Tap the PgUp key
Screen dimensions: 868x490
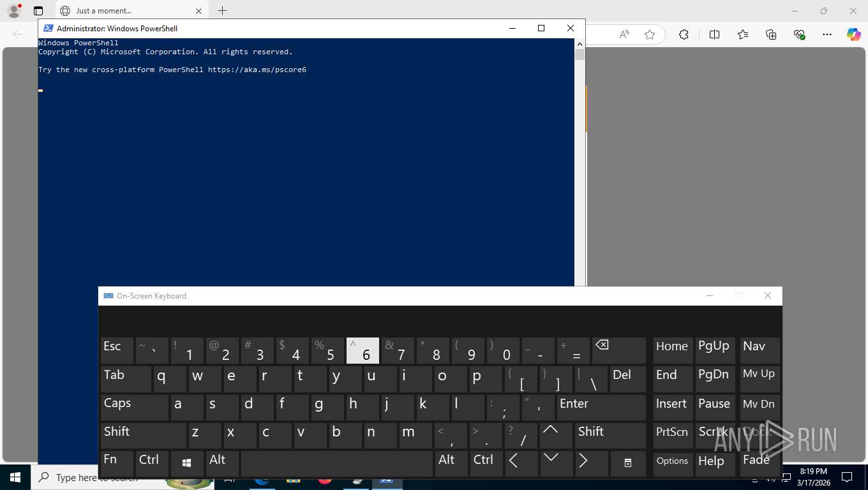point(715,351)
